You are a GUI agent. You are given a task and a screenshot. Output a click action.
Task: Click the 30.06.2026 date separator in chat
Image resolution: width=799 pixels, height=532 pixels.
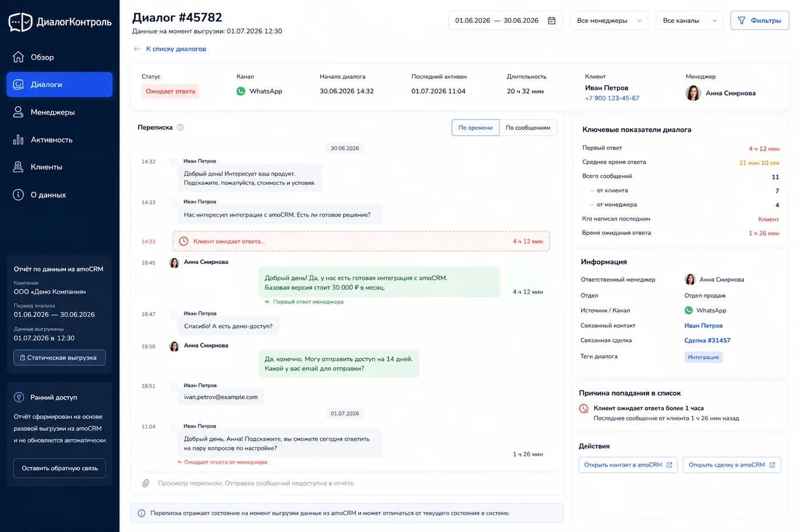(x=345, y=148)
